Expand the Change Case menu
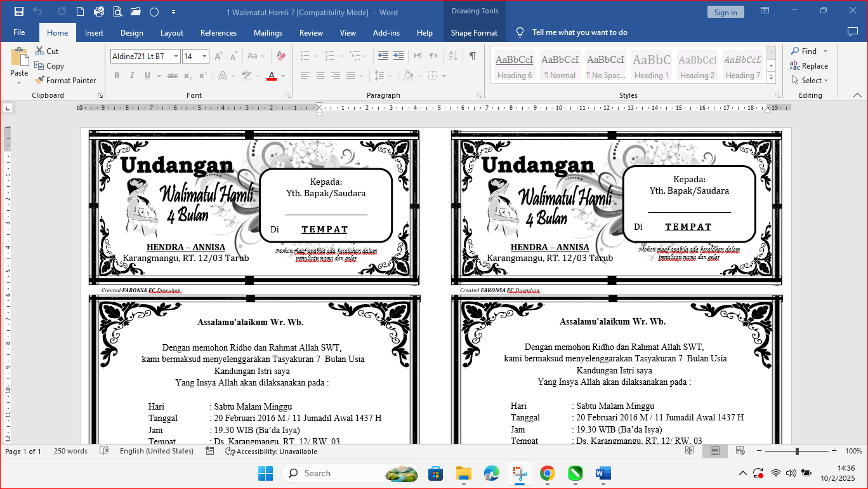The width and height of the screenshot is (868, 489). click(257, 56)
